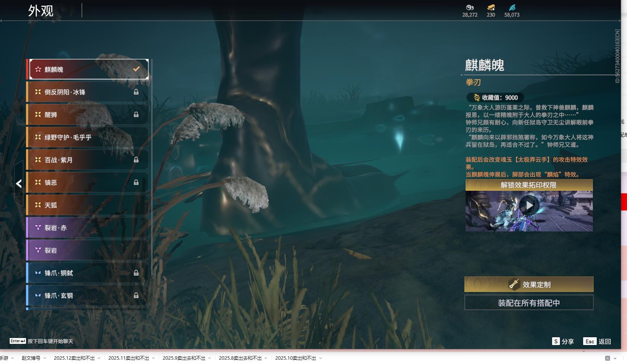Click 按下回车键开始聊天 chat prompt
Screen dimensions: 627x364
(x=50, y=341)
